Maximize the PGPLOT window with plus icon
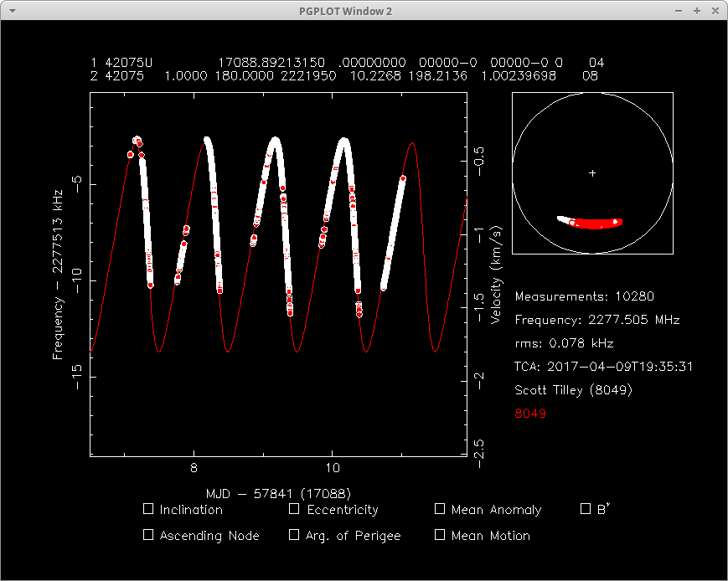This screenshot has height=581, width=728. [x=697, y=11]
